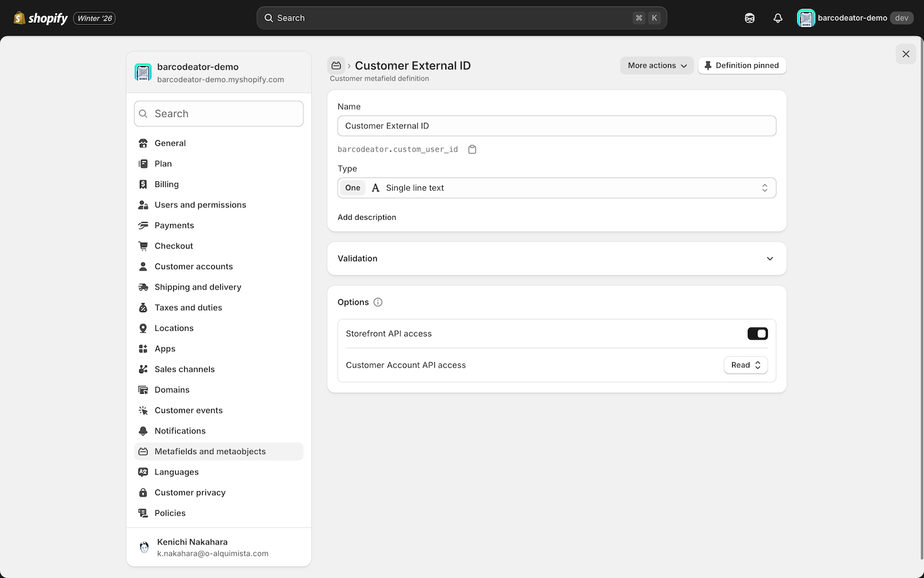Click the admin persona icon in the top bar

(x=749, y=17)
